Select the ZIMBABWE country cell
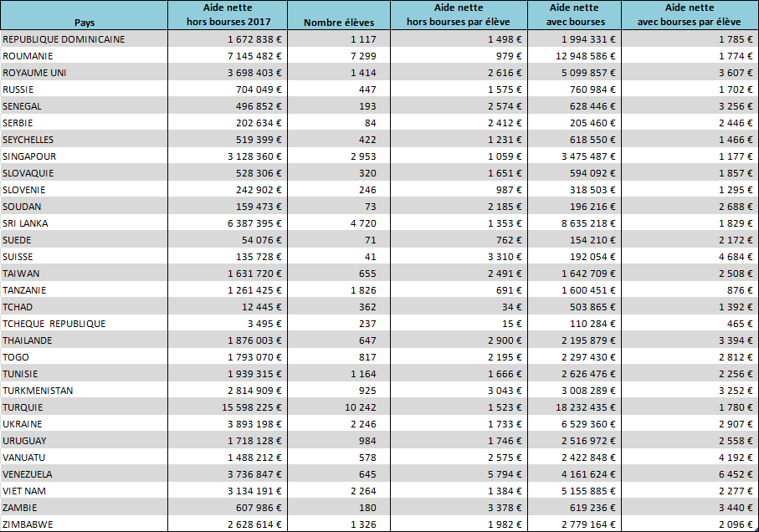The height and width of the screenshot is (532, 759). point(28,524)
